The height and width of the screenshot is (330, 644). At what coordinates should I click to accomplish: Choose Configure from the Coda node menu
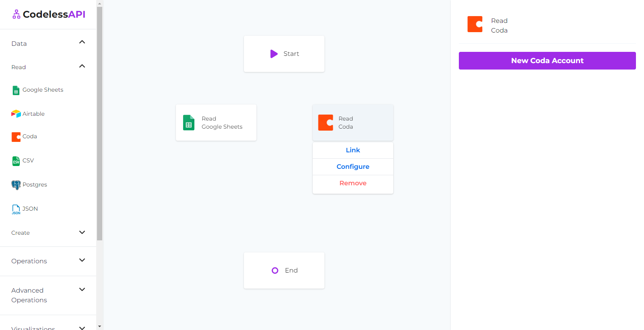click(x=353, y=166)
